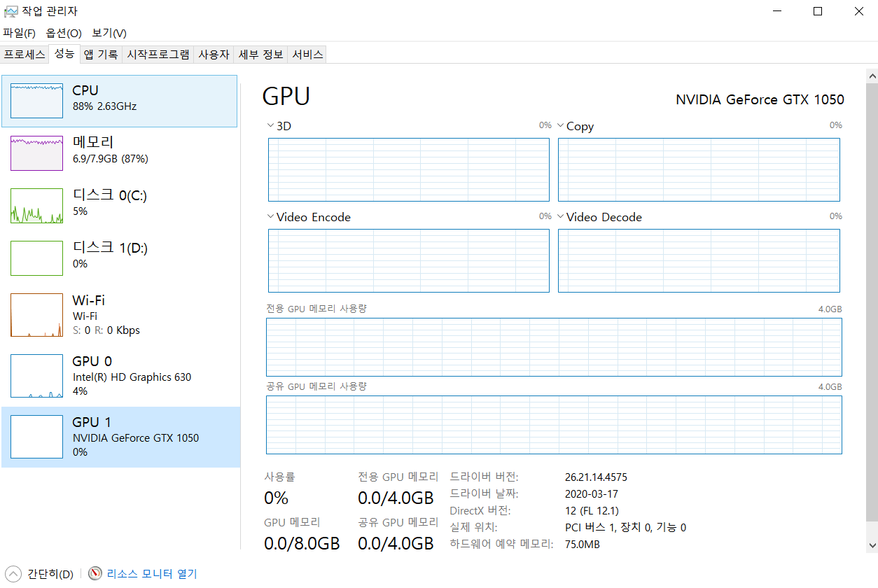Click the 3D engine usage graph
The image size is (878, 588).
click(409, 169)
